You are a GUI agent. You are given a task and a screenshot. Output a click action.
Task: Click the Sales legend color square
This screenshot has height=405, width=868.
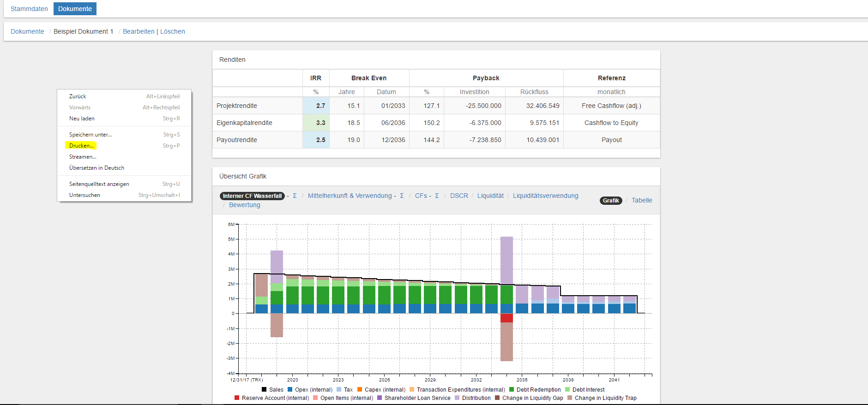point(264,389)
